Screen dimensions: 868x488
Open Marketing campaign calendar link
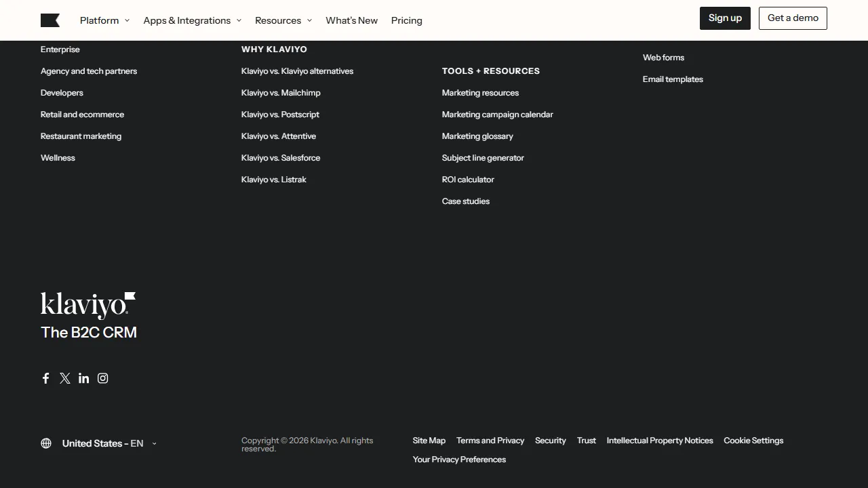[x=498, y=115]
